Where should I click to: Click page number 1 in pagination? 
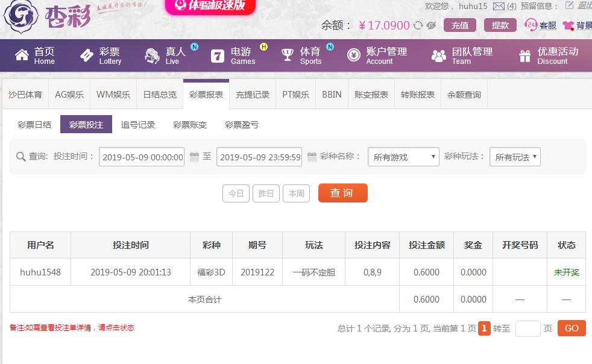(484, 328)
